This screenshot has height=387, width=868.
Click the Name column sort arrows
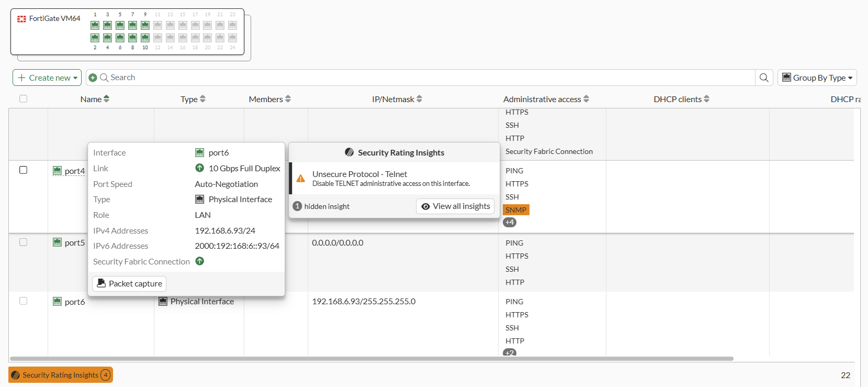107,99
